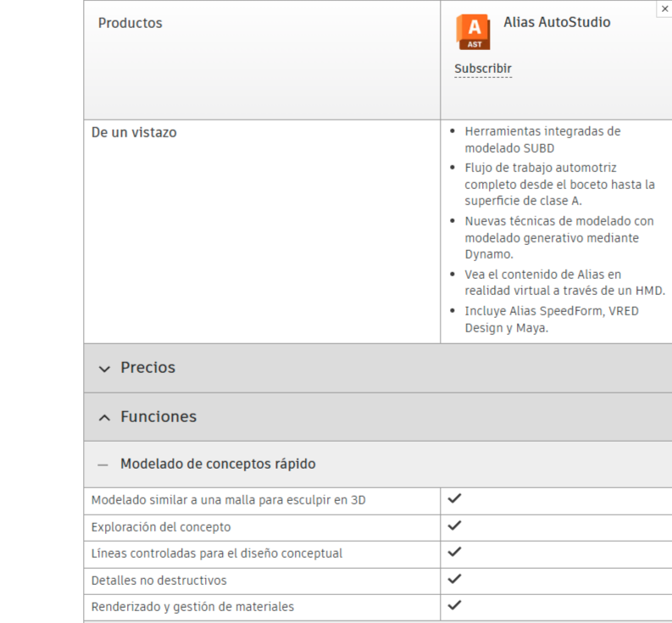This screenshot has width=672, height=623.
Task: Select the Detalles no destructivos row label
Action: coord(158,581)
